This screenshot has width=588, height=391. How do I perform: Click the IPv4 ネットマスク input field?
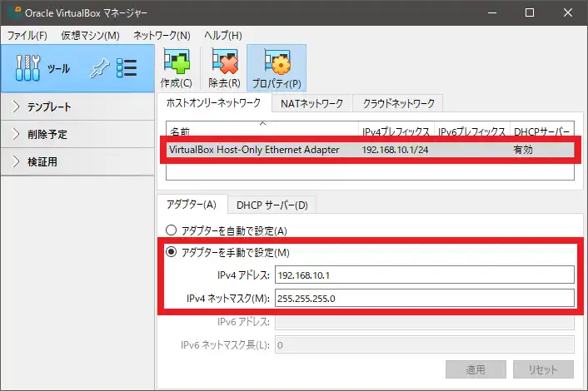pos(425,298)
